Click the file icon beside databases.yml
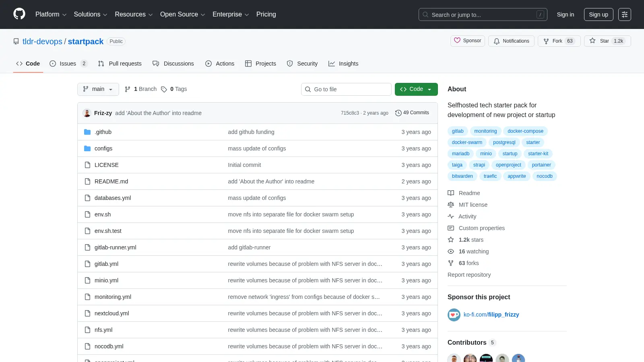This screenshot has height=362, width=644. [87, 198]
